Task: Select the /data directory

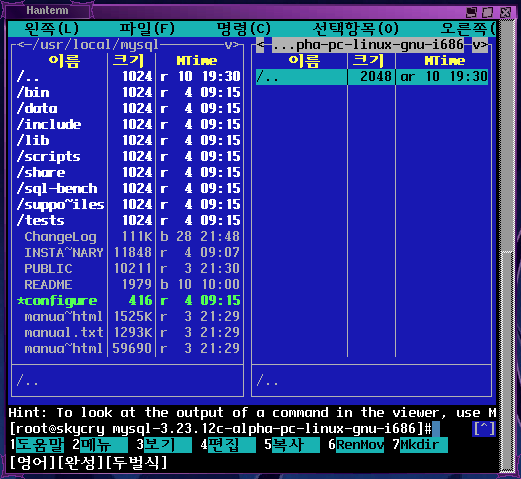Action: pyautogui.click(x=128, y=109)
